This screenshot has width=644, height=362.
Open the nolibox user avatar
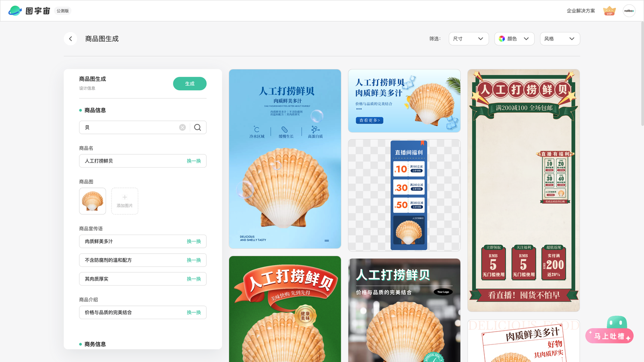click(x=629, y=11)
